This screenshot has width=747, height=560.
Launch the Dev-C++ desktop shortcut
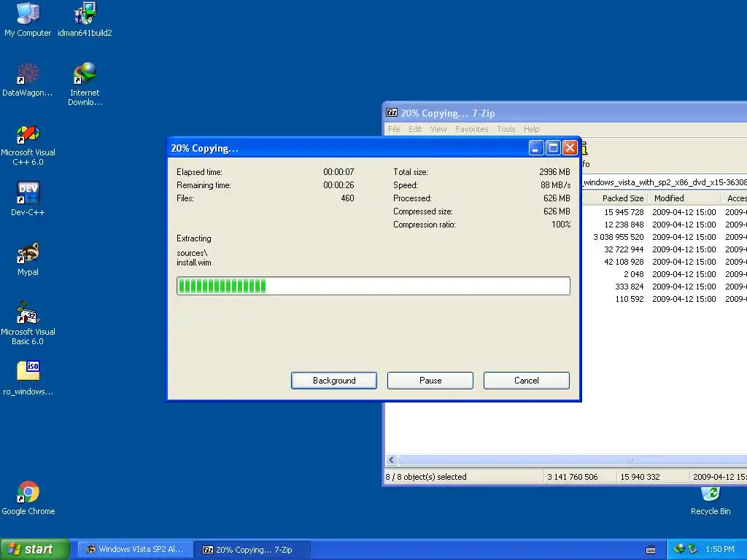pos(28,199)
